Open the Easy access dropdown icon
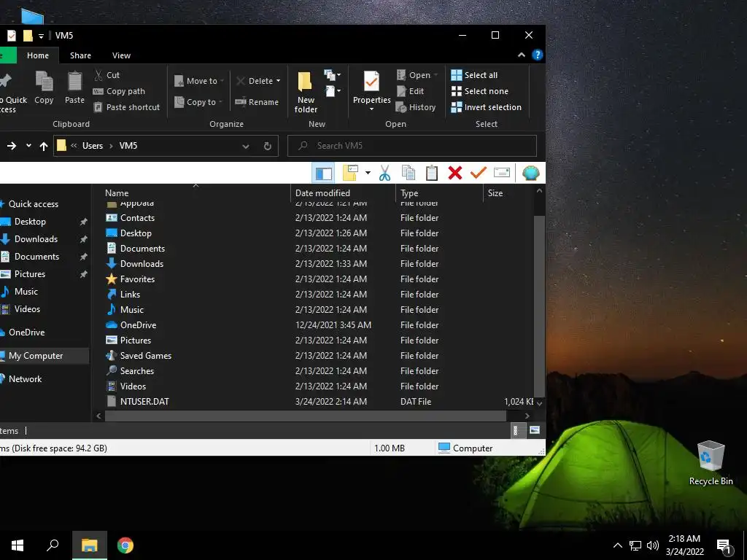 click(x=332, y=91)
